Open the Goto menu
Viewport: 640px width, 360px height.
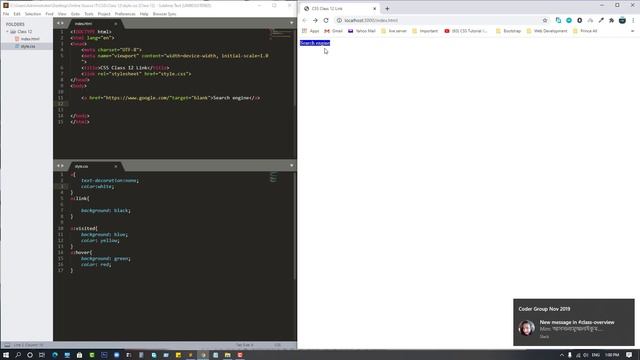coord(76,14)
